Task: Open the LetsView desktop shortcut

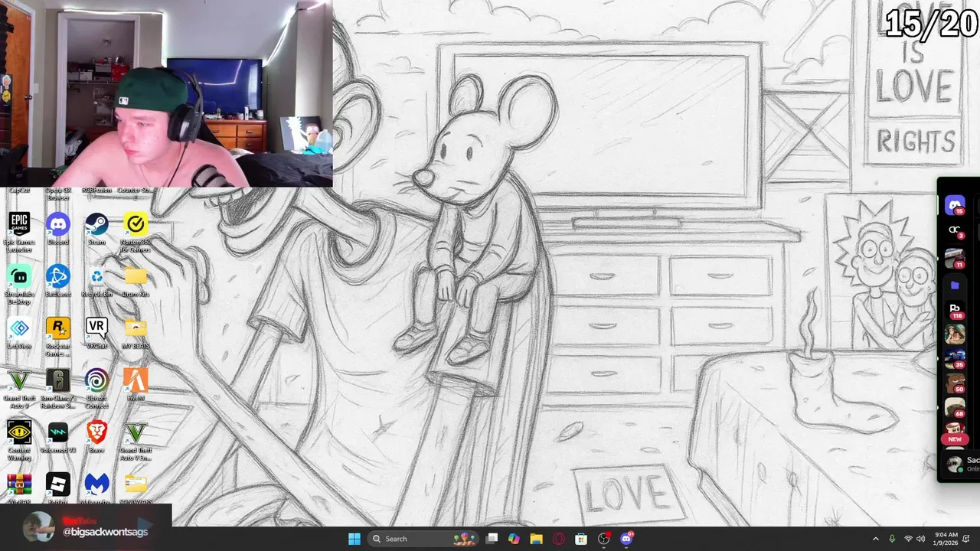Action: pyautogui.click(x=19, y=334)
